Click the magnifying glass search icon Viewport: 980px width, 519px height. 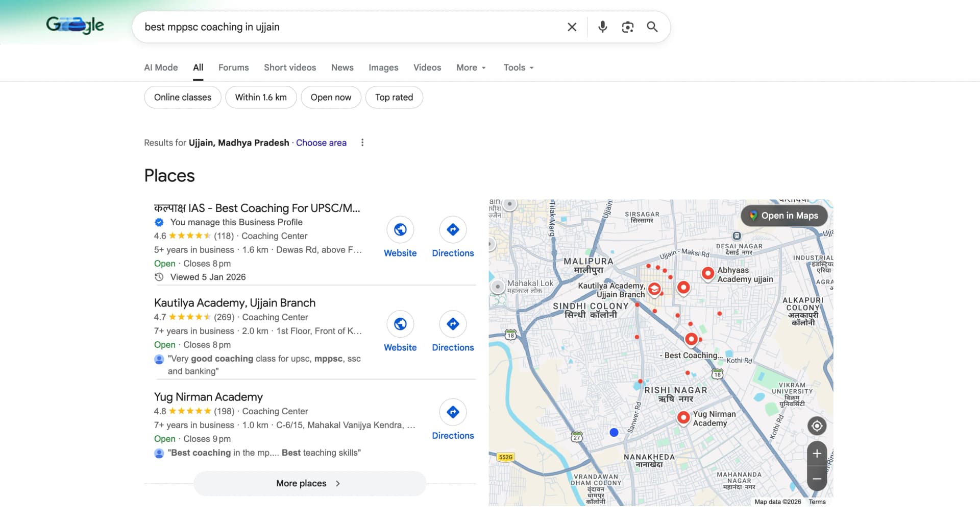[x=652, y=27]
